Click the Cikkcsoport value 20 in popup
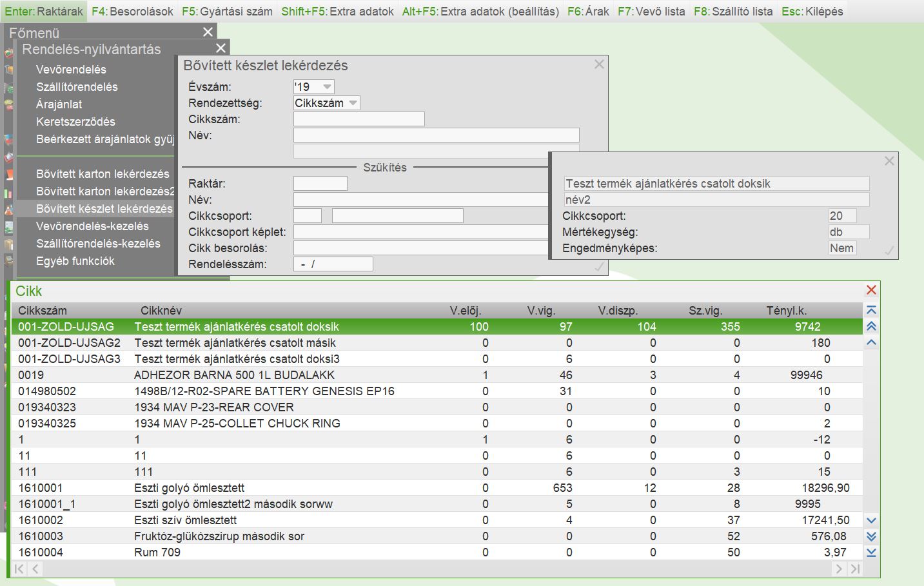This screenshot has height=586, width=924. (x=842, y=216)
